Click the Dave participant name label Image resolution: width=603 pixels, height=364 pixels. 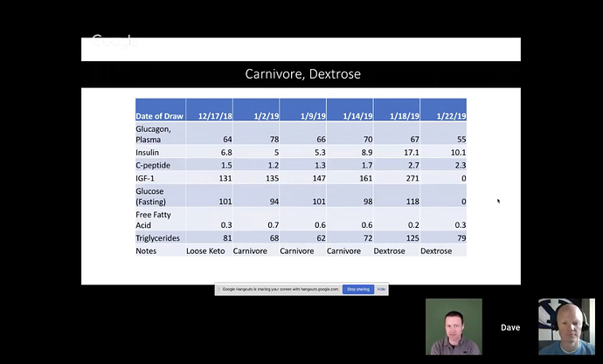pyautogui.click(x=510, y=327)
